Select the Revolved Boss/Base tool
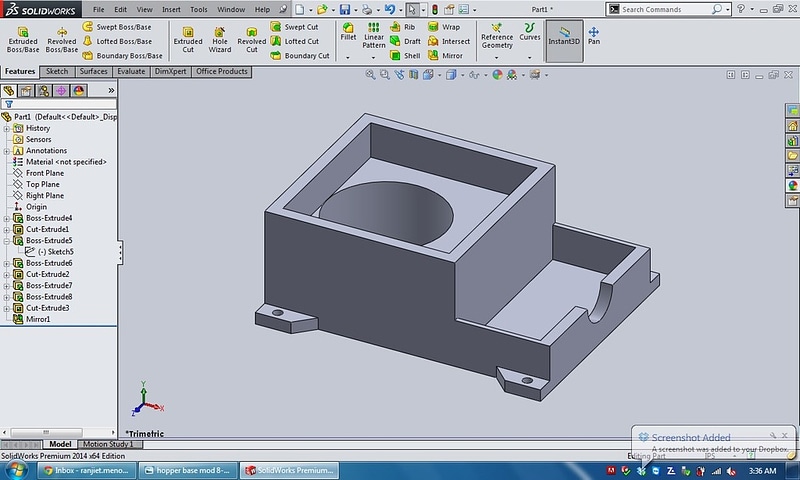The height and width of the screenshot is (480, 800). pos(61,40)
